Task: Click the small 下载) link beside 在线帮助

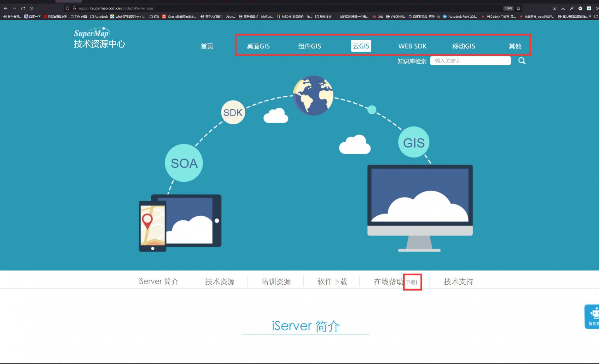Action: click(411, 282)
